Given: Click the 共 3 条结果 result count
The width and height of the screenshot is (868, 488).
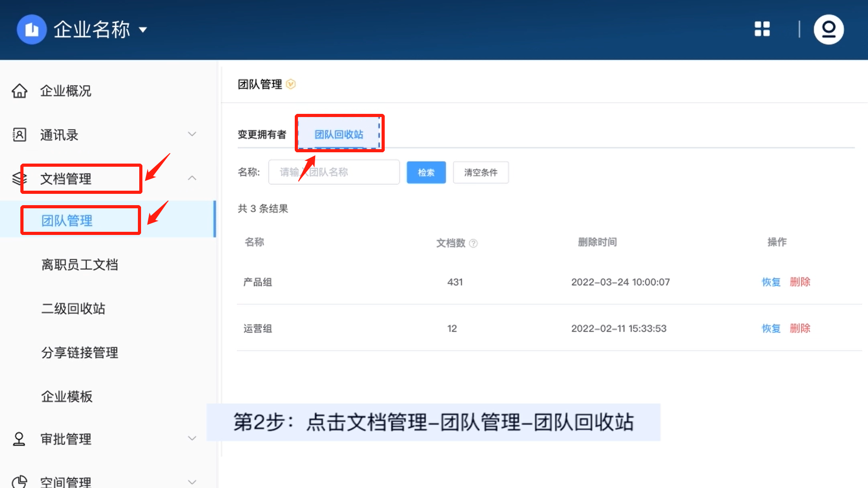Looking at the screenshot, I should coord(263,208).
